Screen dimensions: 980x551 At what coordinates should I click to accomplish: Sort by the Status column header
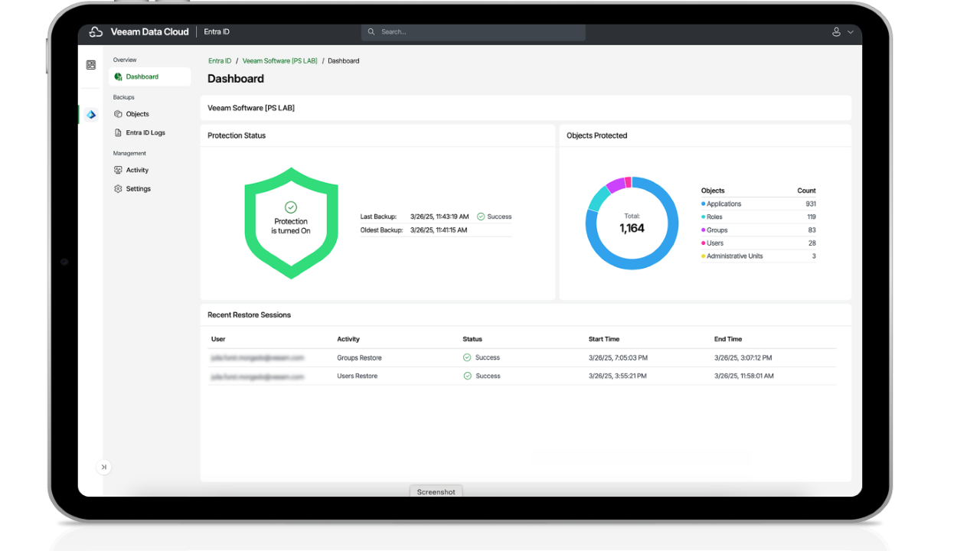472,339
